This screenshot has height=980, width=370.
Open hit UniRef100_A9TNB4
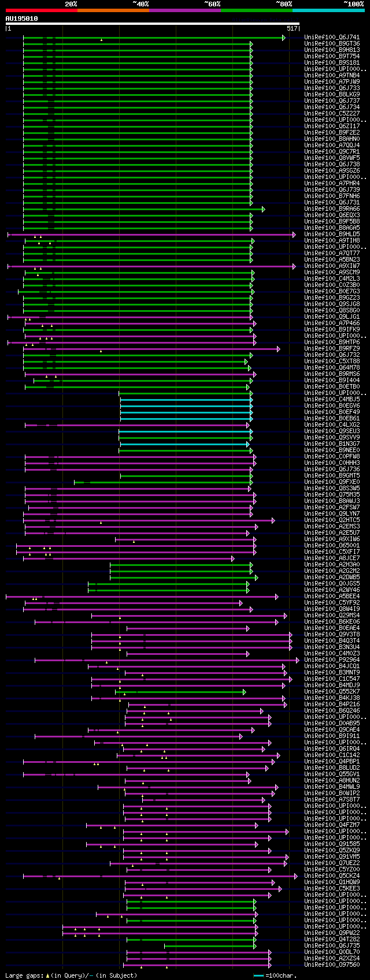pos(332,76)
